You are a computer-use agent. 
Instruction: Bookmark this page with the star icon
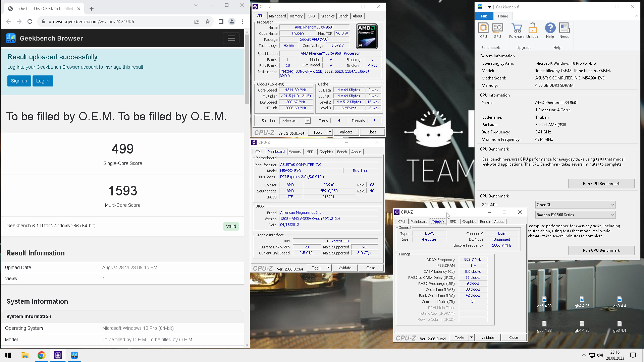click(208, 21)
